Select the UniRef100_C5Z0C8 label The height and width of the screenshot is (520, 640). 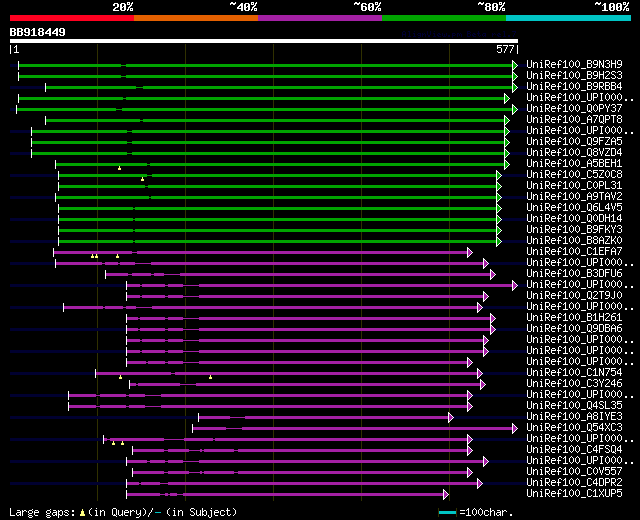[574, 174]
